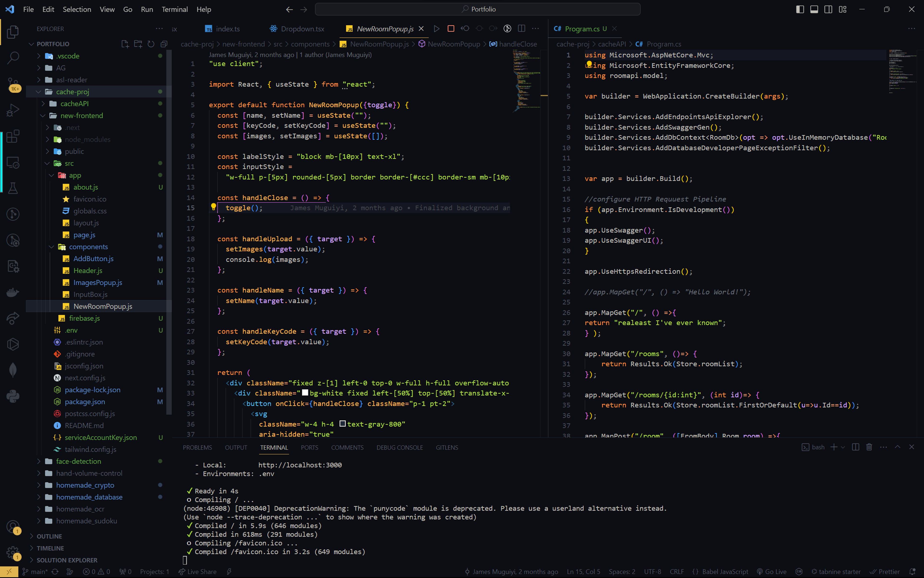Switch to the DEBUG CONSOLE tab

399,447
